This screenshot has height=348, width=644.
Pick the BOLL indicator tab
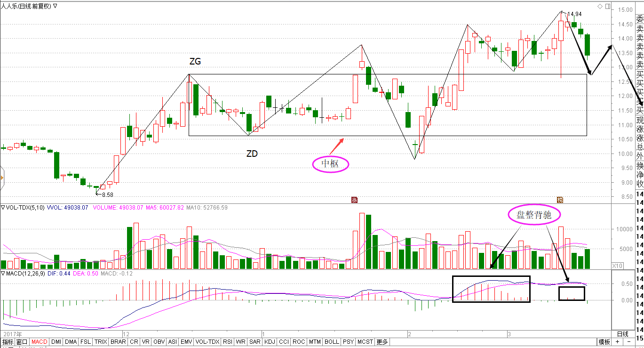tap(332, 342)
